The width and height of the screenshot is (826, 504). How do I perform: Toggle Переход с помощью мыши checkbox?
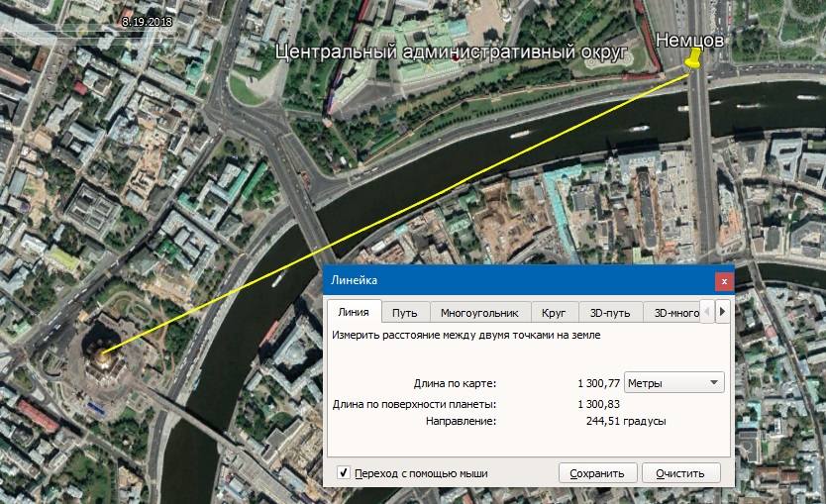pos(344,472)
